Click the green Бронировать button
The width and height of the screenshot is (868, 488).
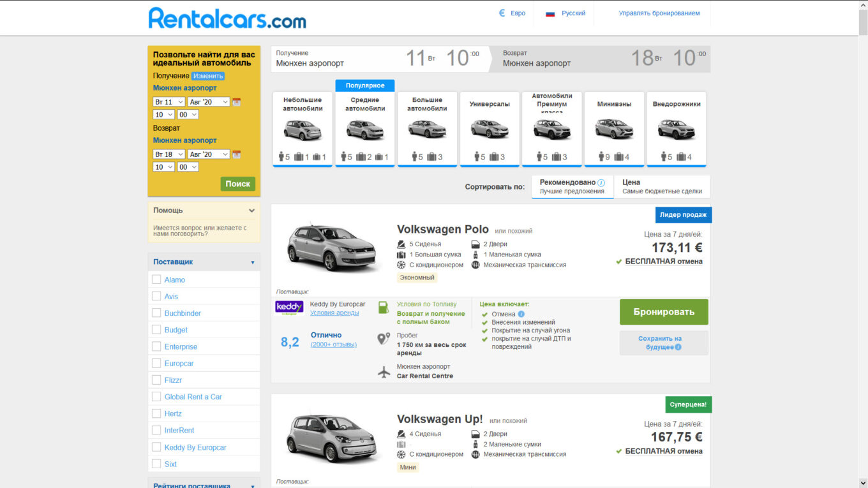pos(664,312)
